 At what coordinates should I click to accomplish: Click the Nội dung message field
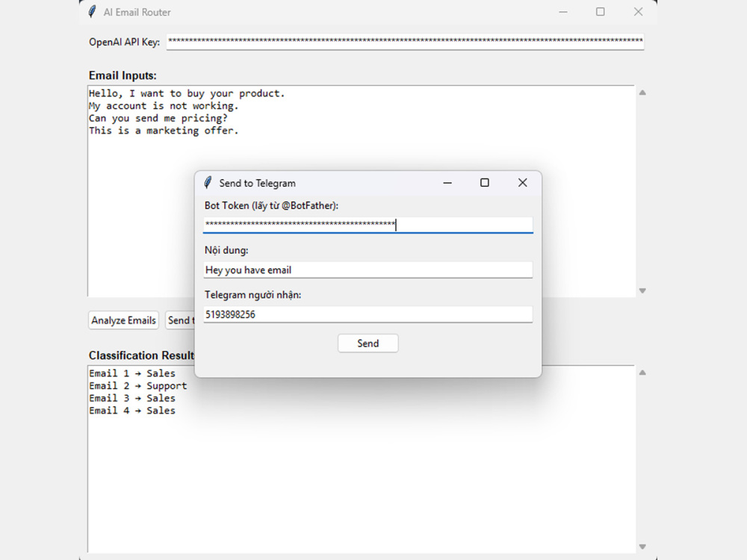(368, 270)
